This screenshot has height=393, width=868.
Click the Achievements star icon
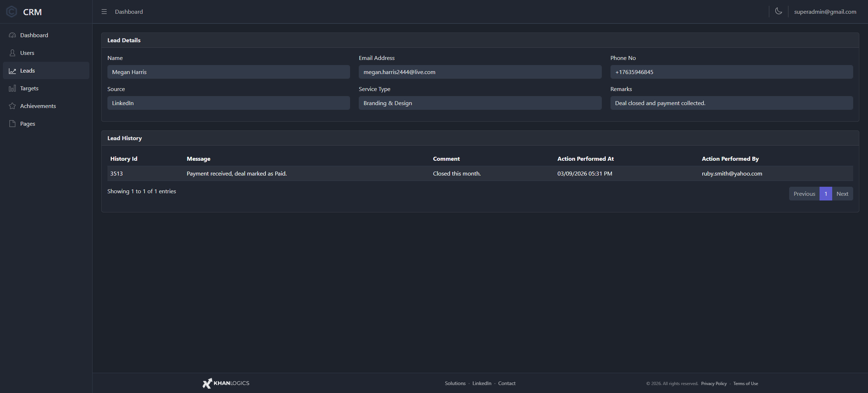point(12,106)
